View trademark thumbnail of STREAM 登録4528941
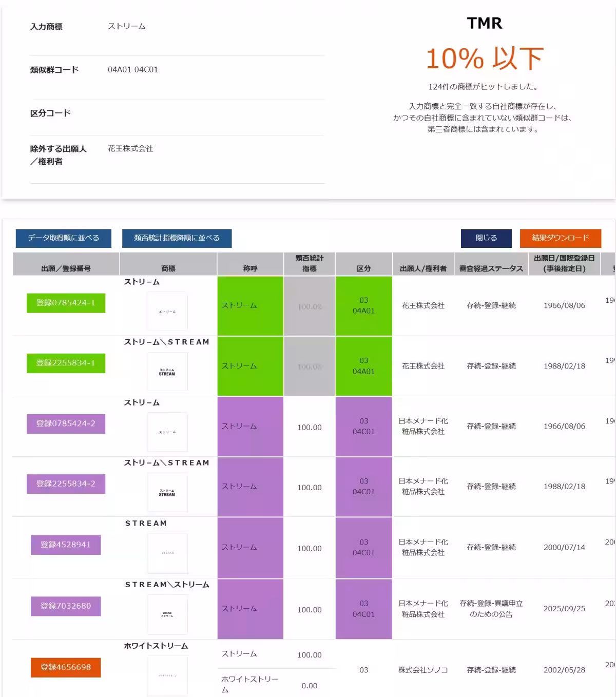The image size is (616, 697). 167,553
